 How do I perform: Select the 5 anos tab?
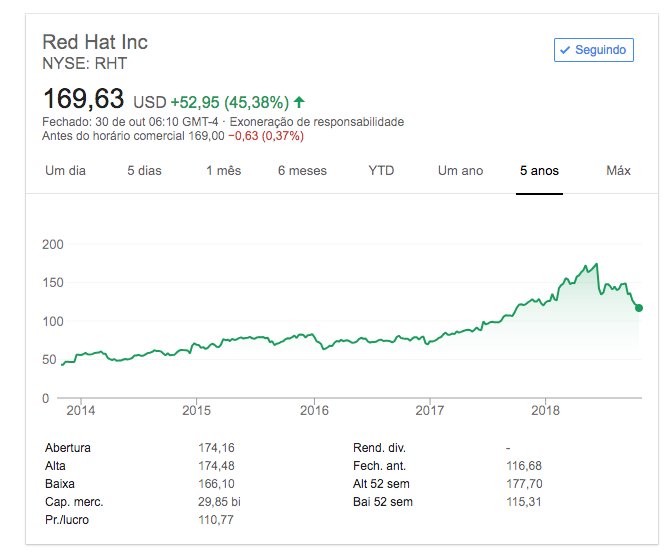tap(539, 171)
